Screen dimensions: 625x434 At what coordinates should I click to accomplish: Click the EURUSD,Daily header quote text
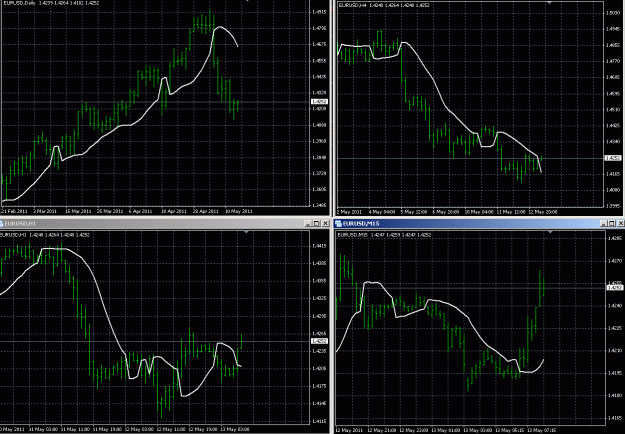[49, 3]
